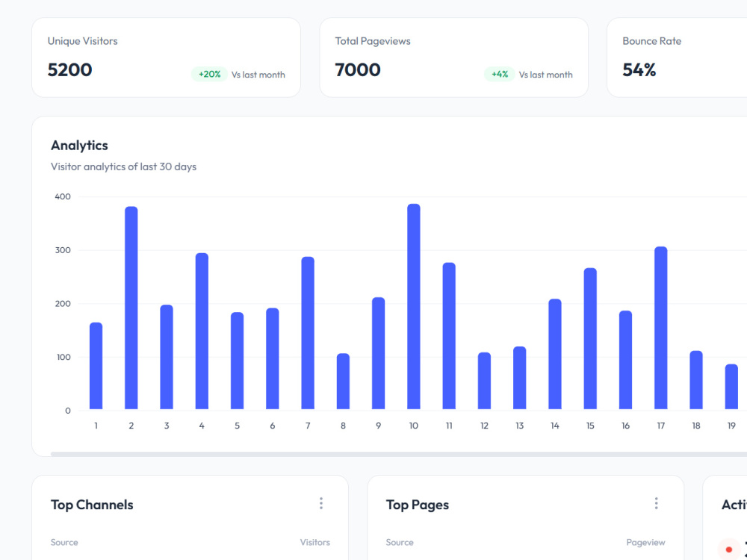This screenshot has width=747, height=560.
Task: Click Source column header in Top Channels
Action: pyautogui.click(x=64, y=542)
